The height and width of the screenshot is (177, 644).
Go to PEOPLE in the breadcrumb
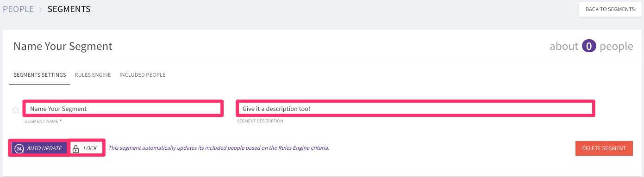point(19,9)
